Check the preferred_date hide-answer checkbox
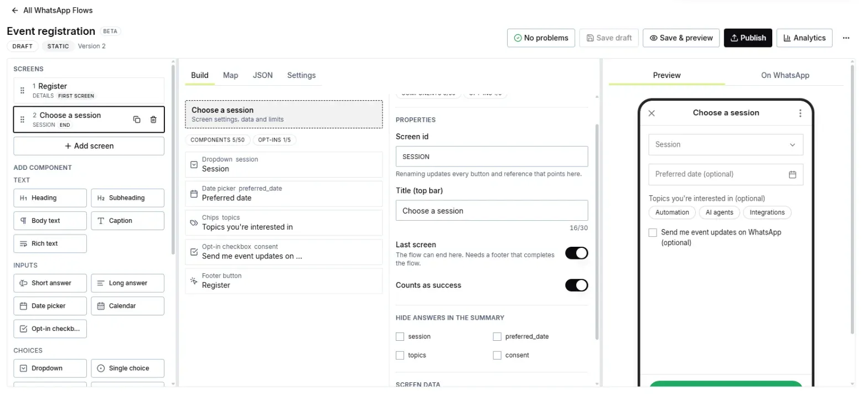 click(x=497, y=337)
